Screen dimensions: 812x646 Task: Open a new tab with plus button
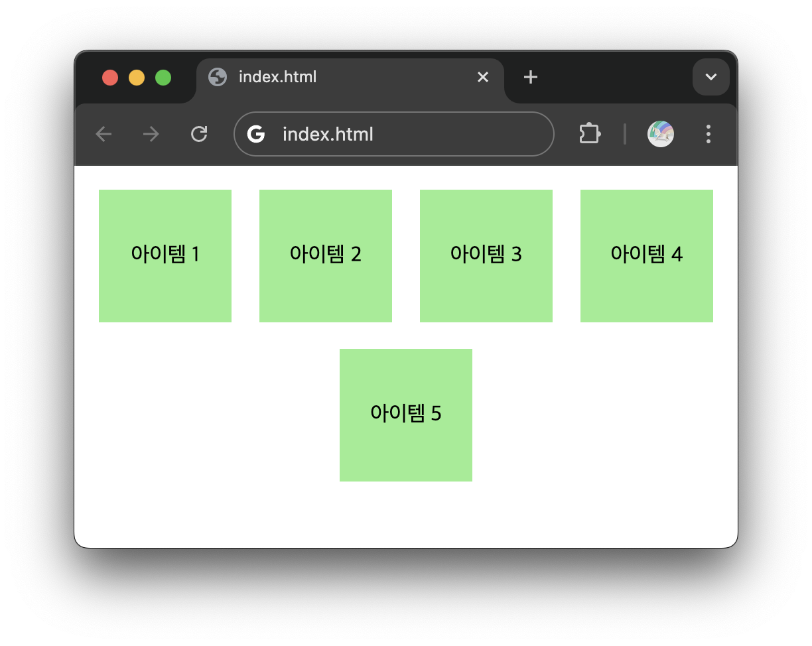530,77
